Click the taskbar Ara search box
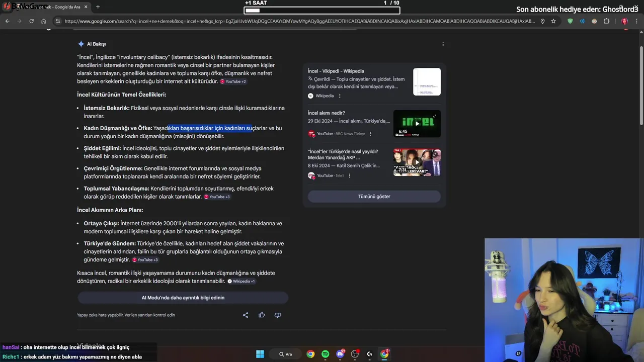The height and width of the screenshot is (362, 644). click(285, 354)
